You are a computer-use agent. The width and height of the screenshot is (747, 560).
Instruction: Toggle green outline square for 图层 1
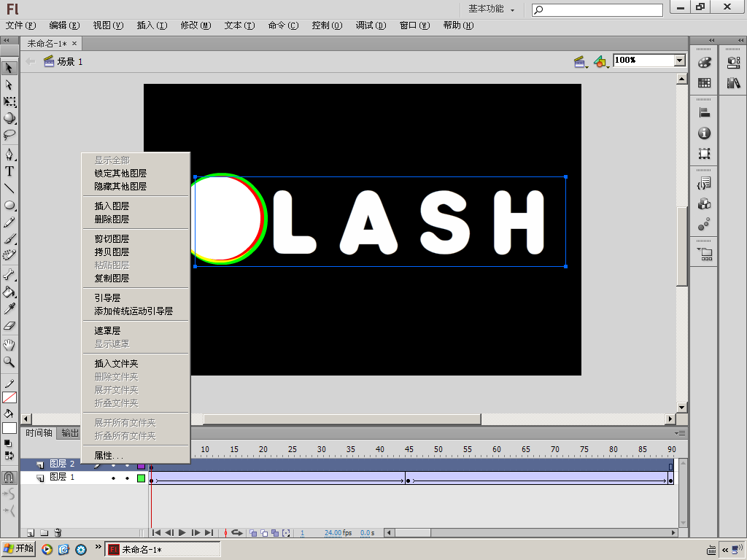pyautogui.click(x=141, y=478)
